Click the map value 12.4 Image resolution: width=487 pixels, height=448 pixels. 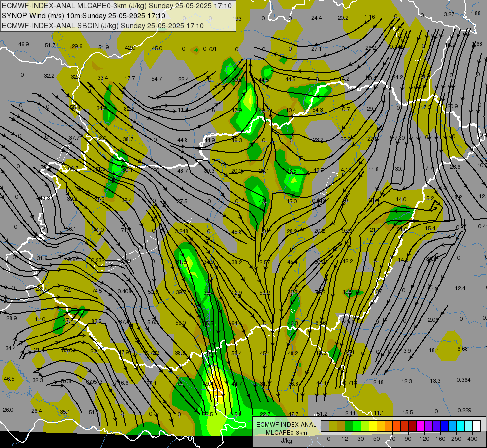(460, 288)
